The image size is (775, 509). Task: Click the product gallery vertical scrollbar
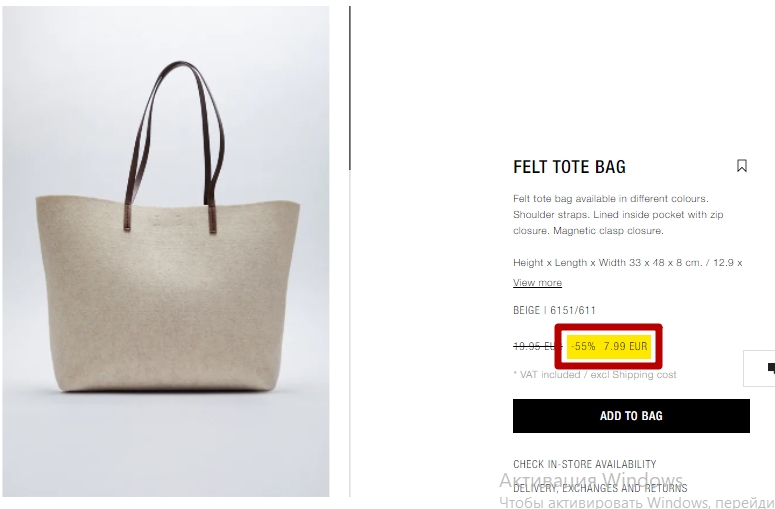coord(350,88)
